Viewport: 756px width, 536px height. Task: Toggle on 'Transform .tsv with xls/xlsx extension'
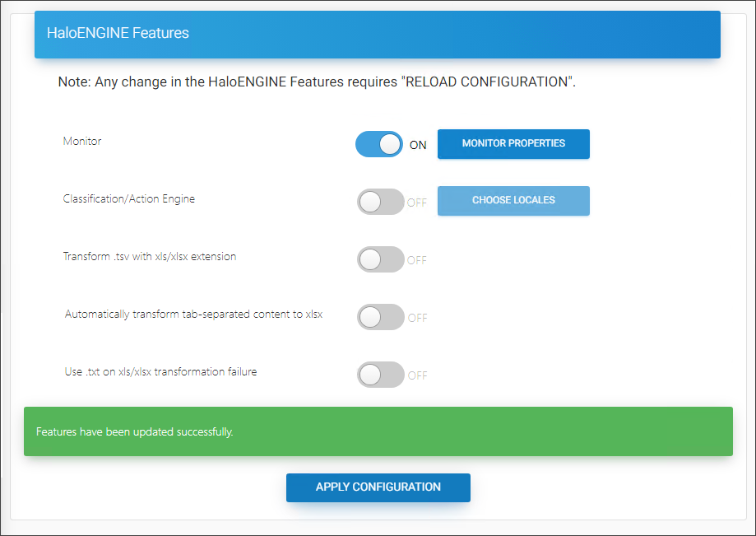379,259
